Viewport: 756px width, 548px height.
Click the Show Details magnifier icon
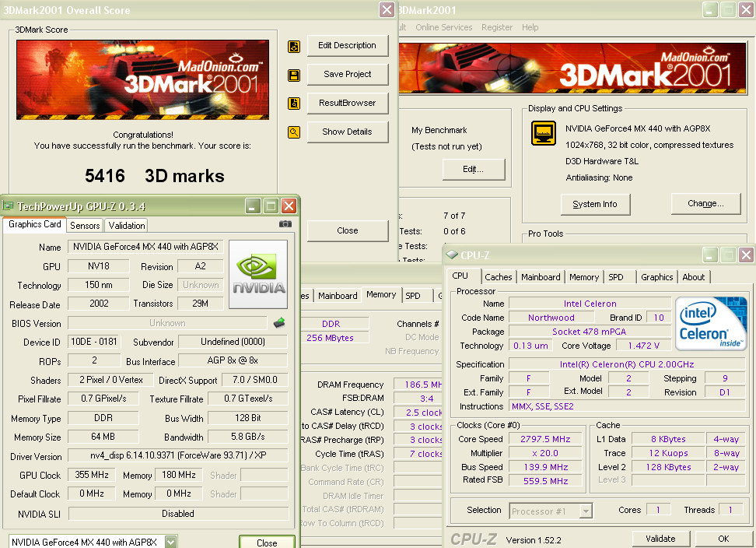tap(294, 132)
